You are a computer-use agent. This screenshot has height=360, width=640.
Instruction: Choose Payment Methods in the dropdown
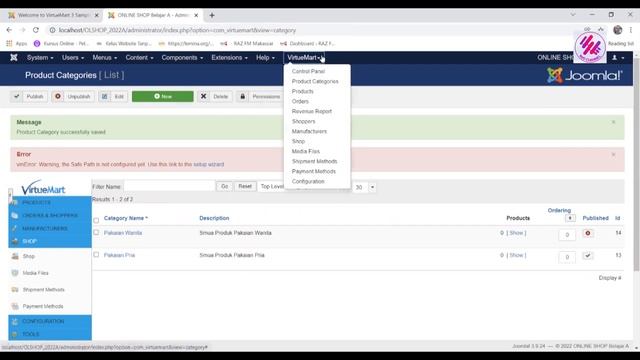point(313,171)
